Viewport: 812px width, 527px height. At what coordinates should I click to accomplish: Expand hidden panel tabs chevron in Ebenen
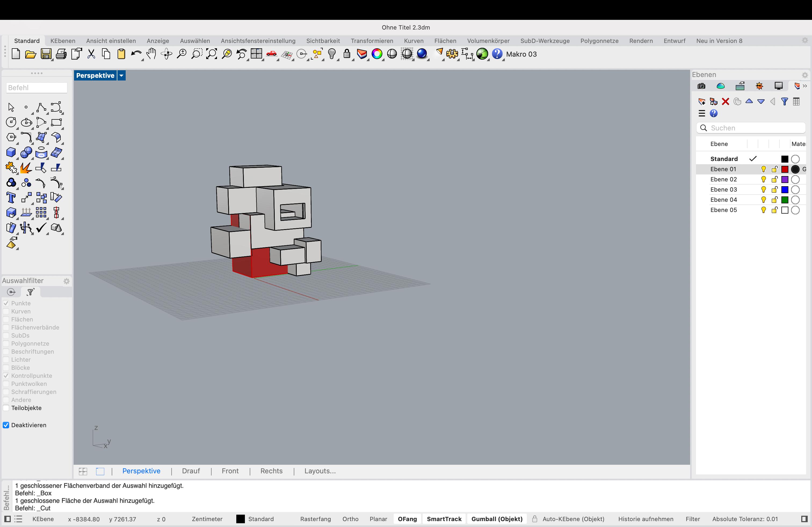tap(805, 86)
